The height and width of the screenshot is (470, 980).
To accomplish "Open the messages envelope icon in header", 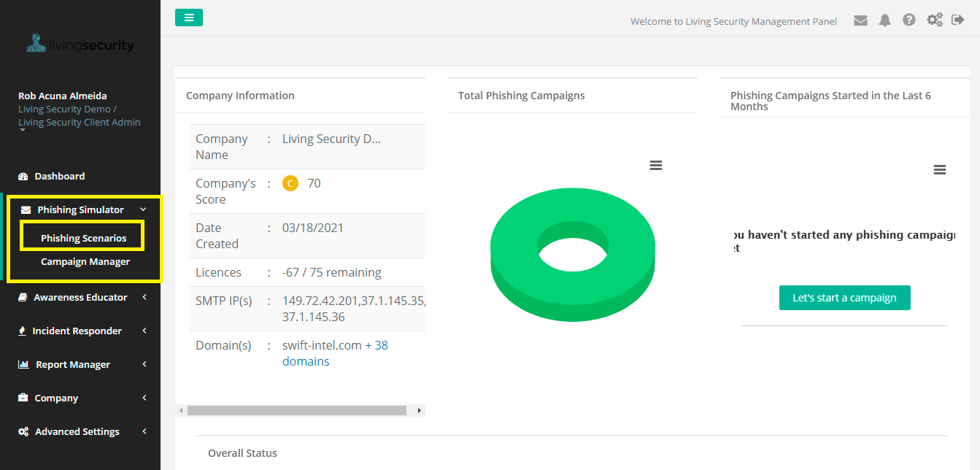I will point(861,20).
